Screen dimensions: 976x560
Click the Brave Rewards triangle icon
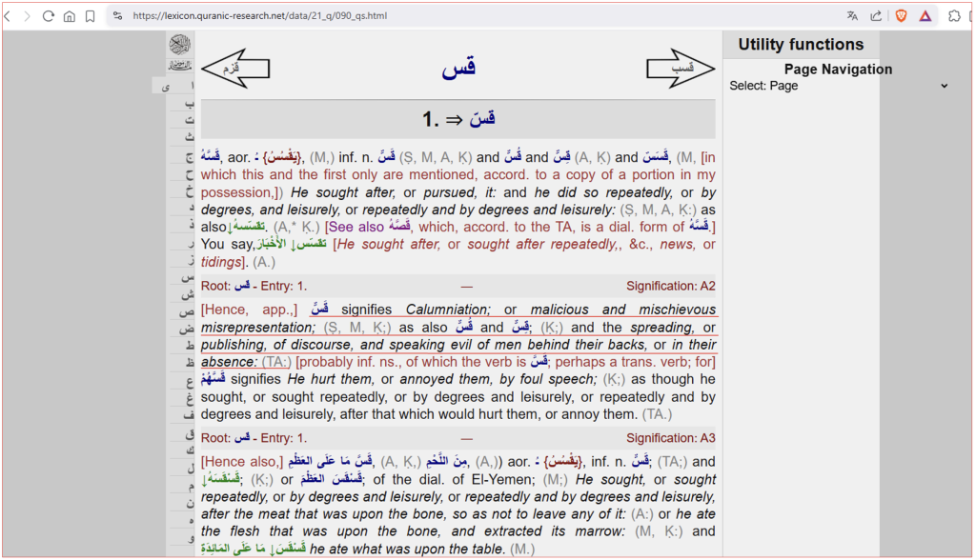pyautogui.click(x=925, y=16)
